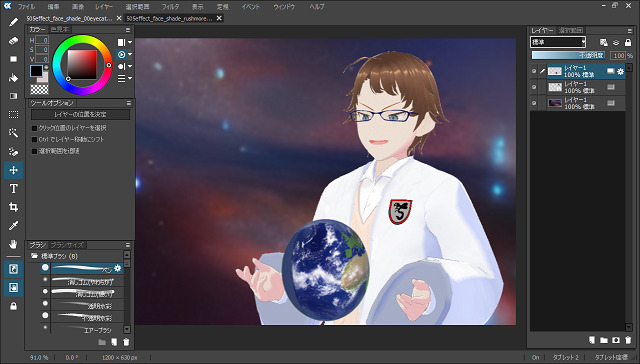Open the Color panel hamburger menu
Image resolution: width=640 pixels, height=364 pixels.
pos(128,30)
